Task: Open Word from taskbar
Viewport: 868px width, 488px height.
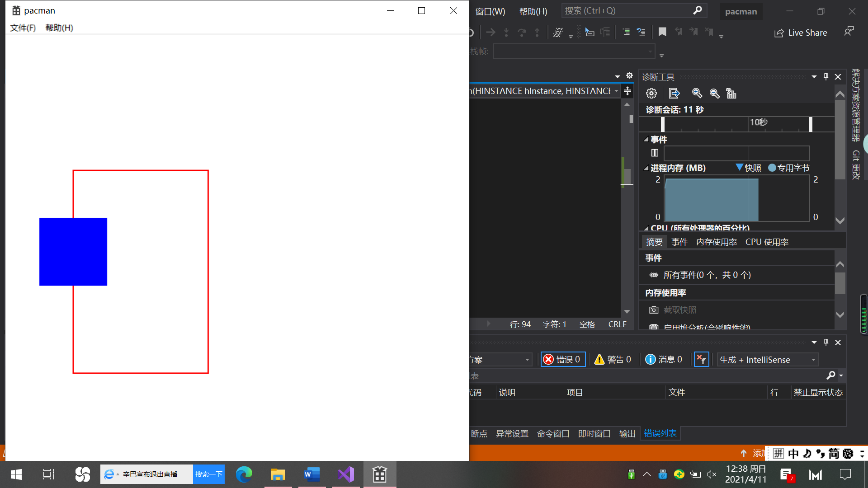Action: pos(311,474)
